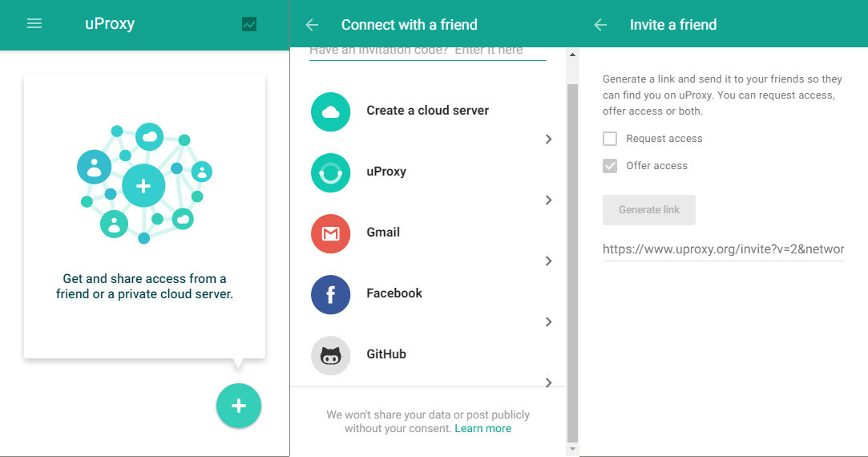Click the uProxy network icon
This screenshot has height=457, width=868.
click(x=330, y=172)
